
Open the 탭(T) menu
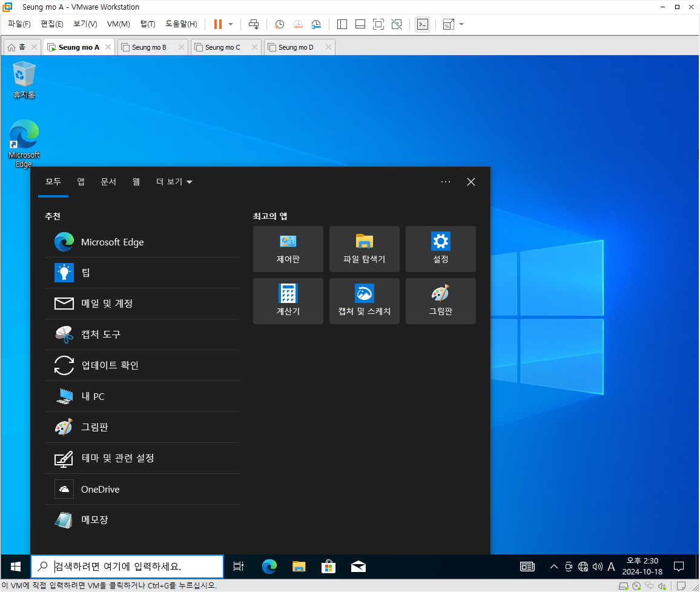coord(148,24)
